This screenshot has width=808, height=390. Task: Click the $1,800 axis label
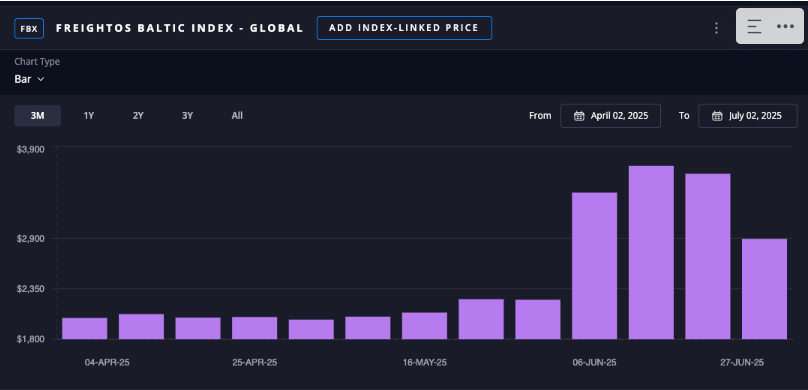click(31, 339)
